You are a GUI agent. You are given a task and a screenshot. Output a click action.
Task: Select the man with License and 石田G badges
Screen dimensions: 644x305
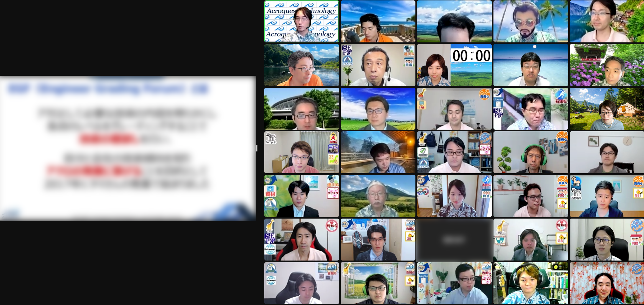point(530,109)
